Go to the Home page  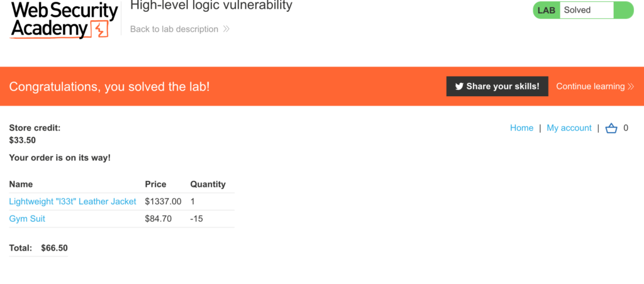(x=521, y=128)
